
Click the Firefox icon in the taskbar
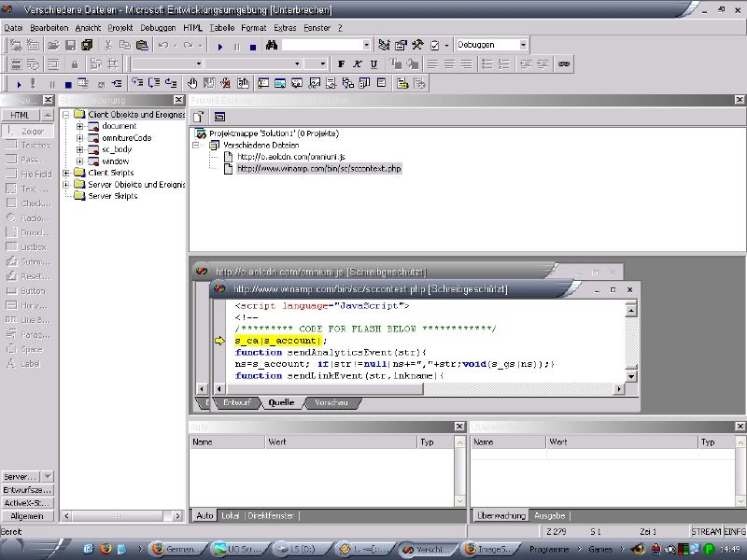coord(105,549)
